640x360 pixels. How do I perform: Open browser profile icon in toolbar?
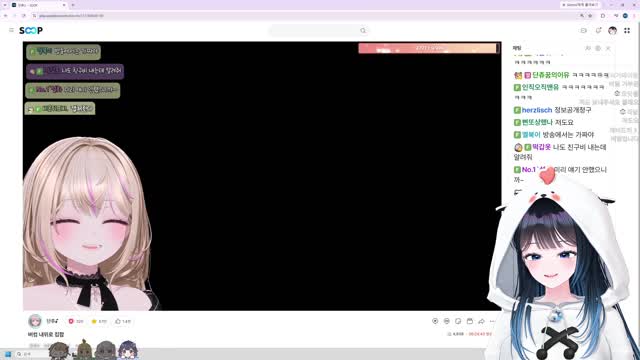[x=625, y=16]
